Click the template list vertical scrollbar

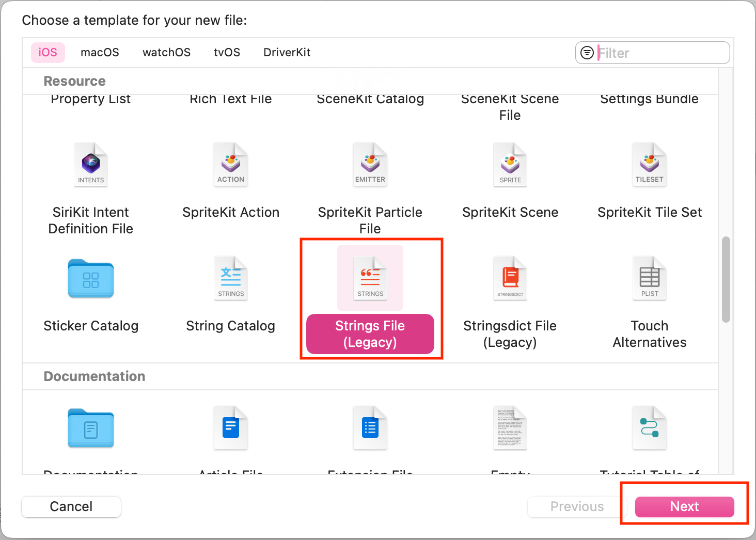click(726, 280)
